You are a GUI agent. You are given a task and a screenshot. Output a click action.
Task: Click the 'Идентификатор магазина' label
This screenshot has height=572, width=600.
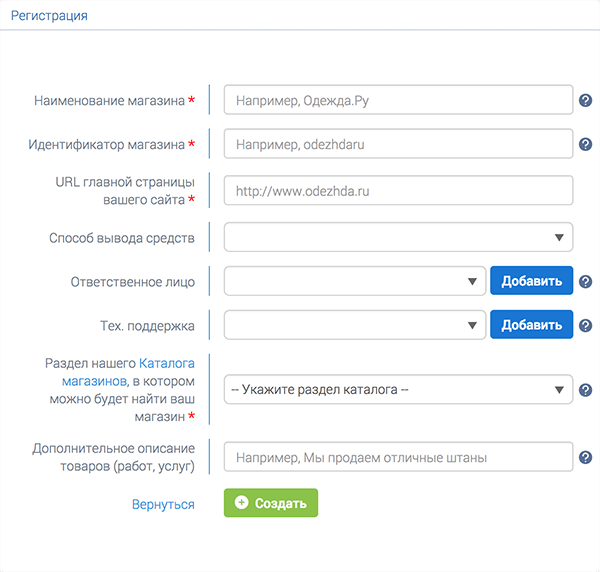107,145
